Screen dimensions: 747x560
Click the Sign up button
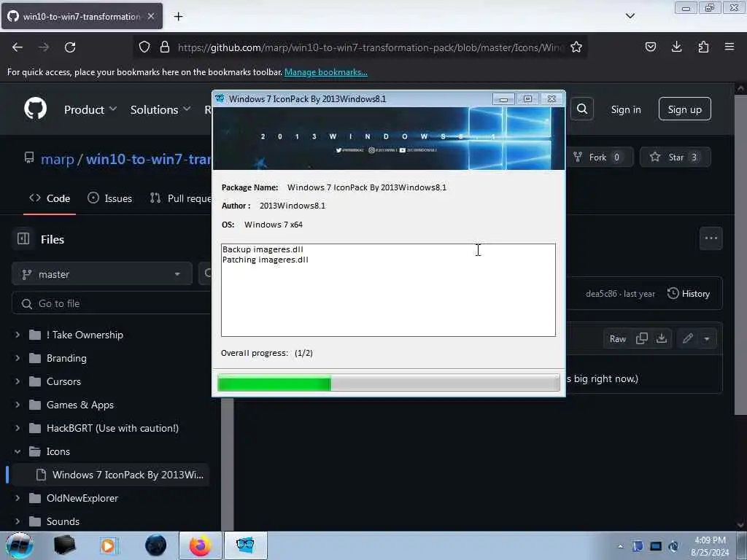coord(684,109)
